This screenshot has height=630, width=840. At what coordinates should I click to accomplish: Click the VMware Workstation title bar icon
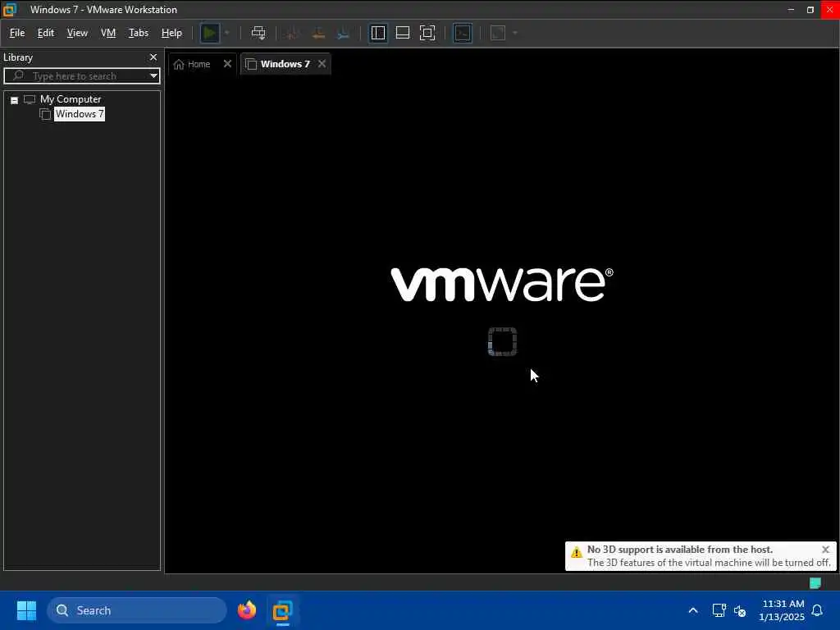pos(10,10)
